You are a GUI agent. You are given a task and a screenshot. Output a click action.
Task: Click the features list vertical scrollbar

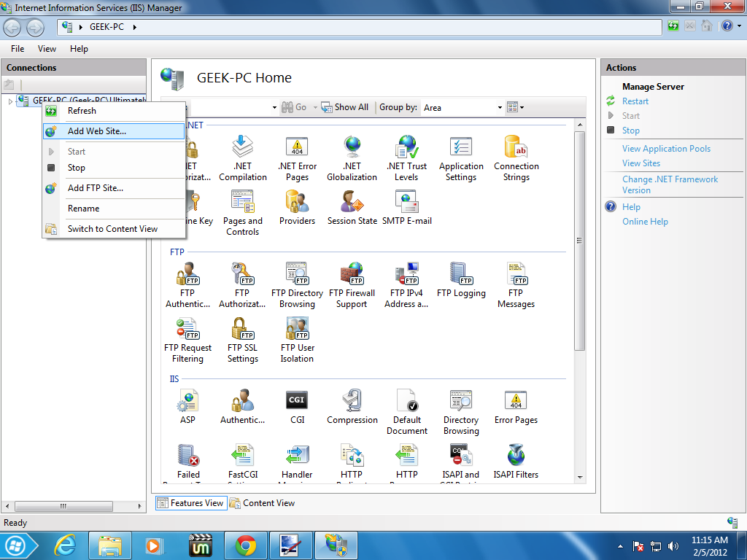point(580,241)
